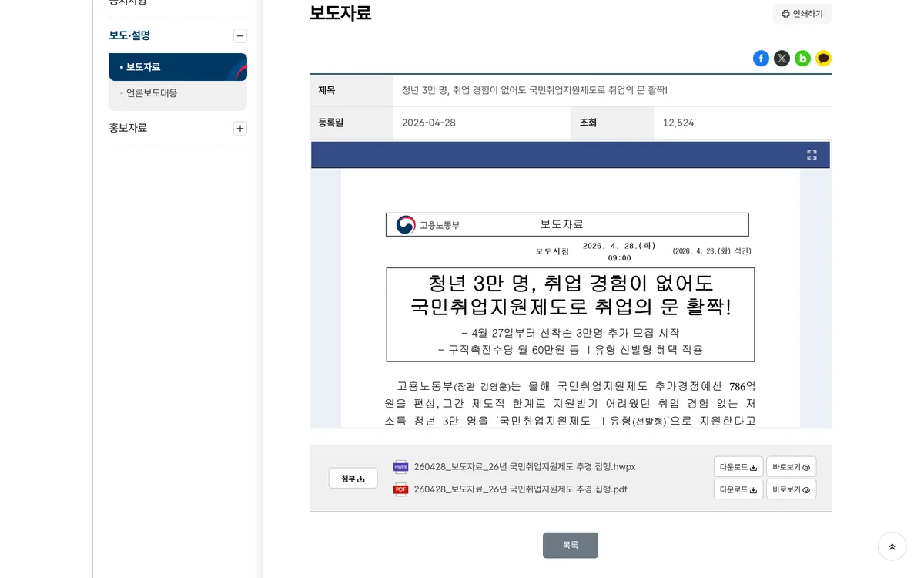Open the 홍보자료 sidebar heading
Image resolution: width=924 pixels, height=578 pixels.
click(x=128, y=128)
